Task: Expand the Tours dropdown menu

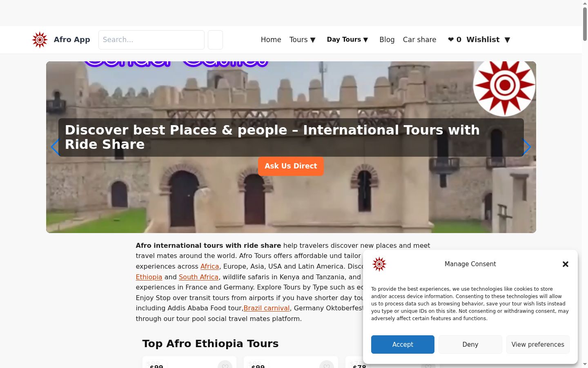Action: 302,40
